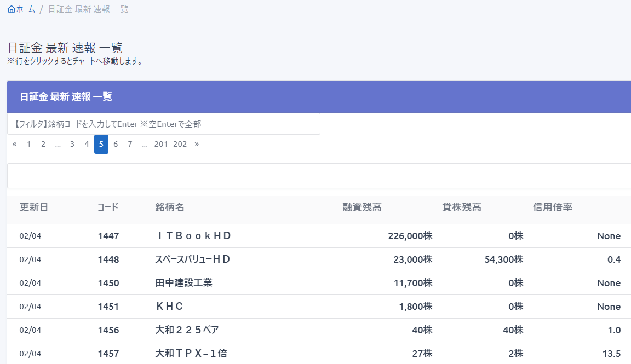This screenshot has width=631, height=364.
Task: Go to last page 202
Action: pyautogui.click(x=180, y=145)
